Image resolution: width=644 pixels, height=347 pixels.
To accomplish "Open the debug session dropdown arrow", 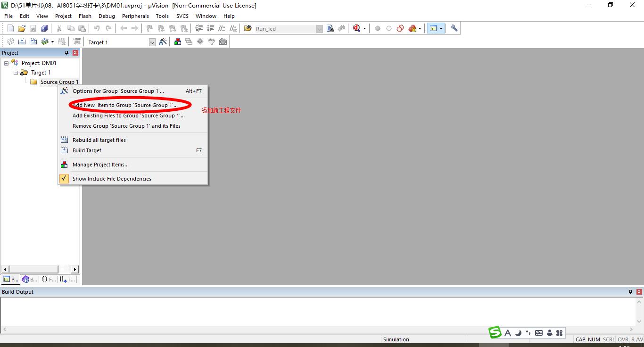I will (x=364, y=29).
